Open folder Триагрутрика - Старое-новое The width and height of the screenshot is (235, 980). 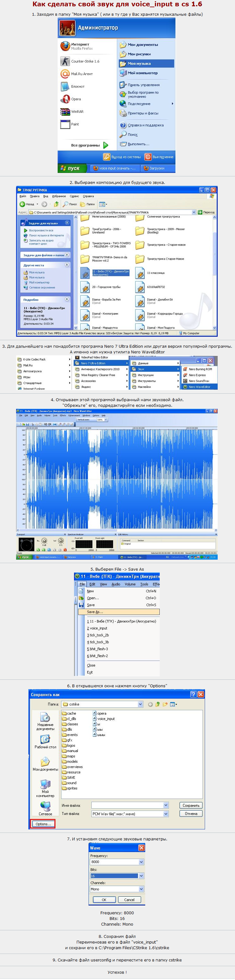point(161,245)
